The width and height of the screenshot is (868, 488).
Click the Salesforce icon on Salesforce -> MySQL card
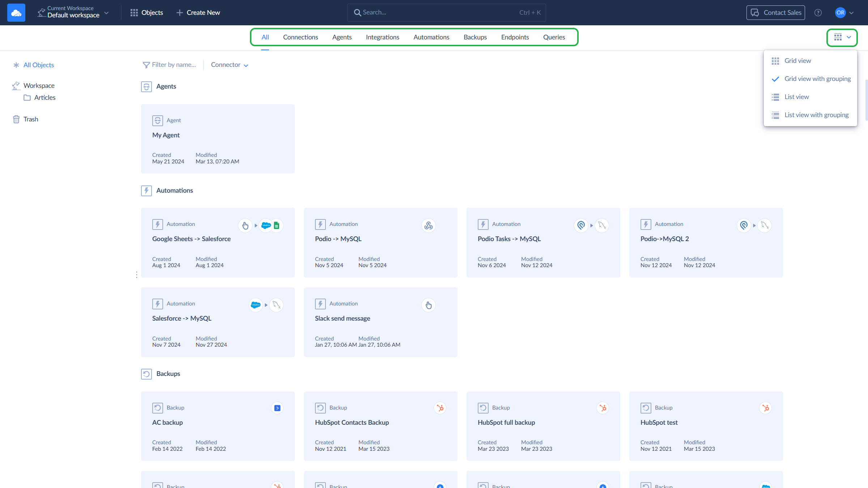click(256, 305)
